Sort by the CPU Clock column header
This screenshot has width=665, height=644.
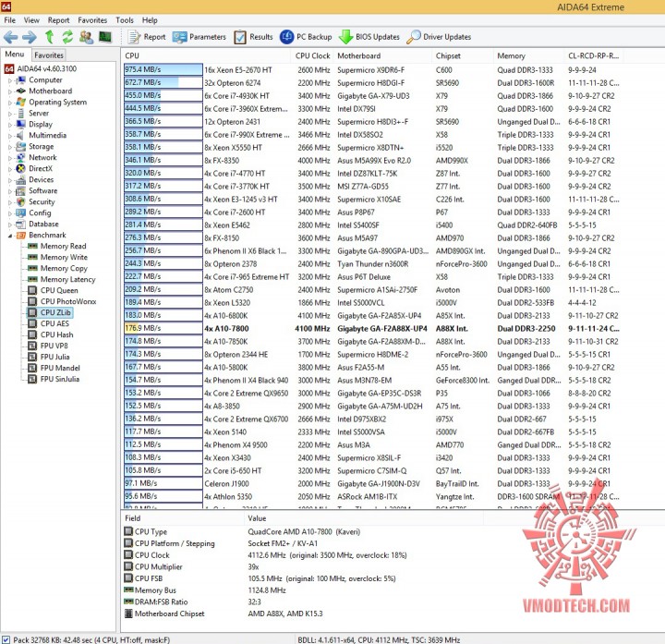[x=312, y=55]
